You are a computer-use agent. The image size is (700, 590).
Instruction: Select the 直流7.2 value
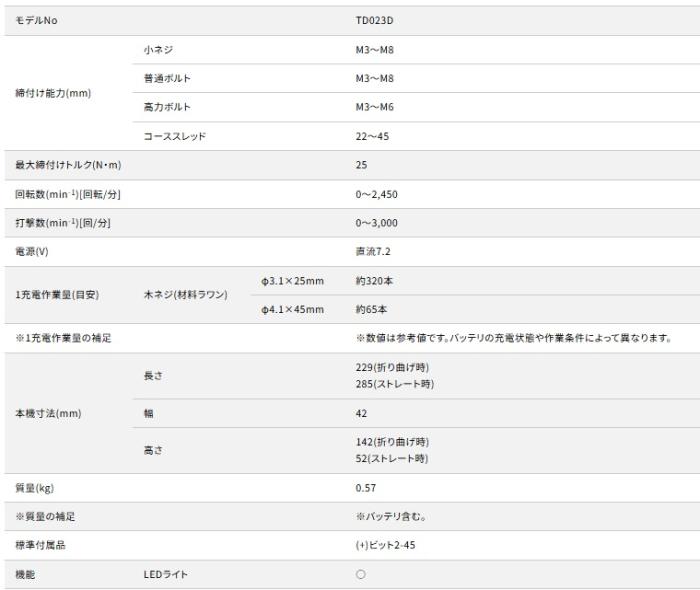(373, 252)
